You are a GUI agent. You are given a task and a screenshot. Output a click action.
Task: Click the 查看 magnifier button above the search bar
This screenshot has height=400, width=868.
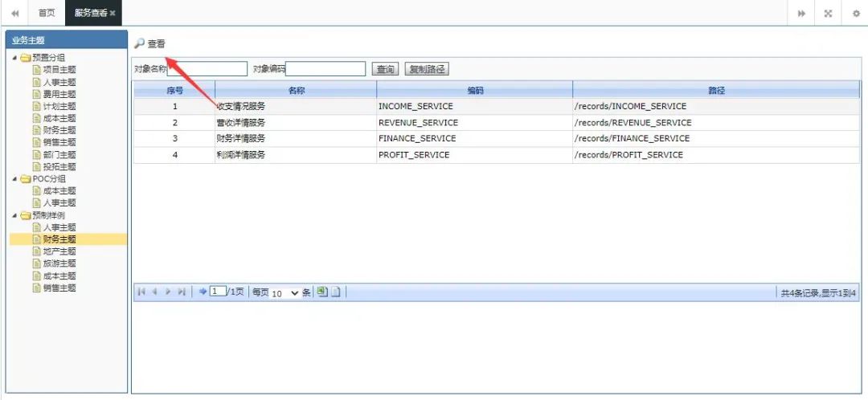150,44
